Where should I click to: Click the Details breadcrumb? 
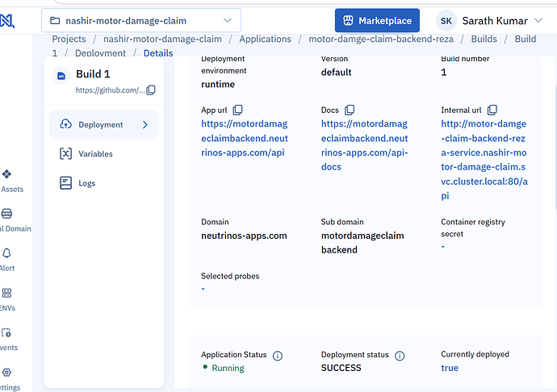(x=158, y=53)
